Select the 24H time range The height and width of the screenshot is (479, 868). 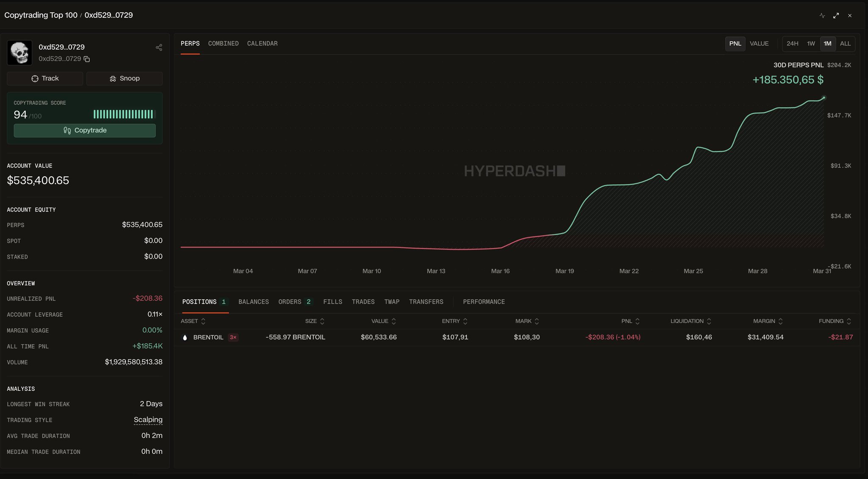tap(792, 44)
